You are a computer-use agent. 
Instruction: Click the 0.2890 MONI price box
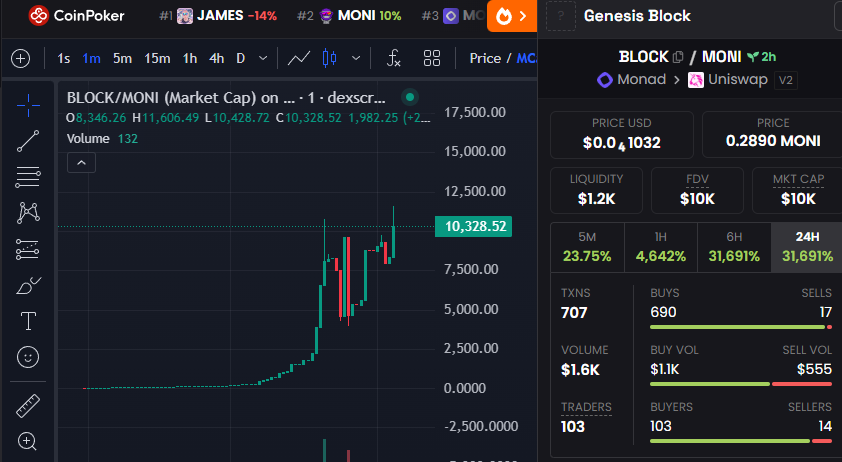(x=773, y=135)
